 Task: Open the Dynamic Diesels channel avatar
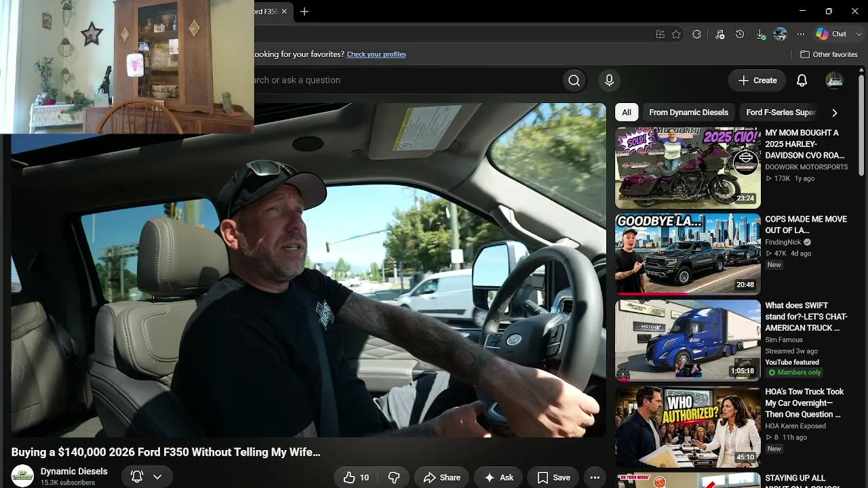point(22,476)
